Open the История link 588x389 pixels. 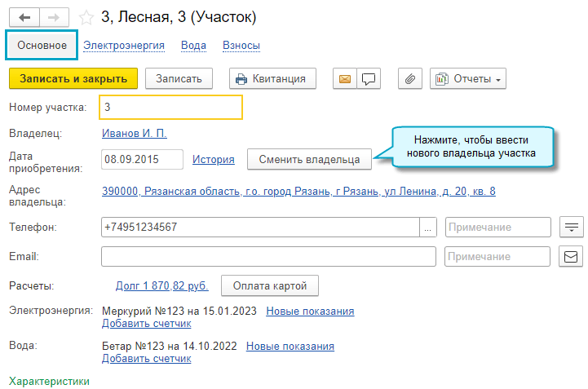(214, 160)
